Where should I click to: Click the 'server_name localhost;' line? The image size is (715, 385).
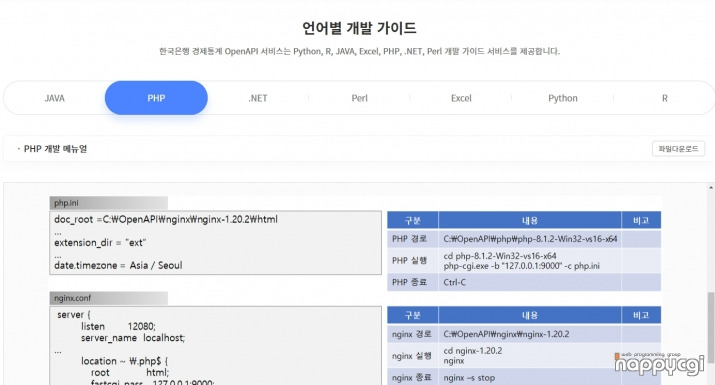click(x=133, y=338)
